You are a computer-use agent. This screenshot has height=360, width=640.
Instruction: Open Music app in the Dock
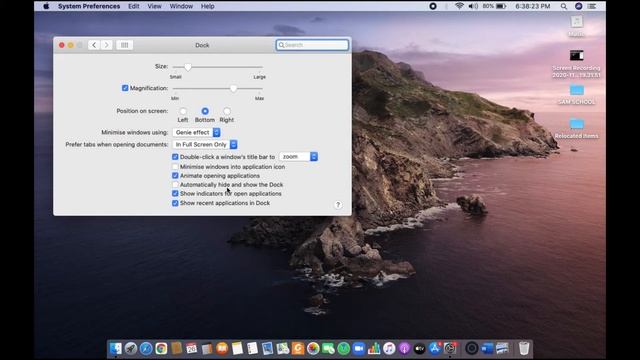389,348
